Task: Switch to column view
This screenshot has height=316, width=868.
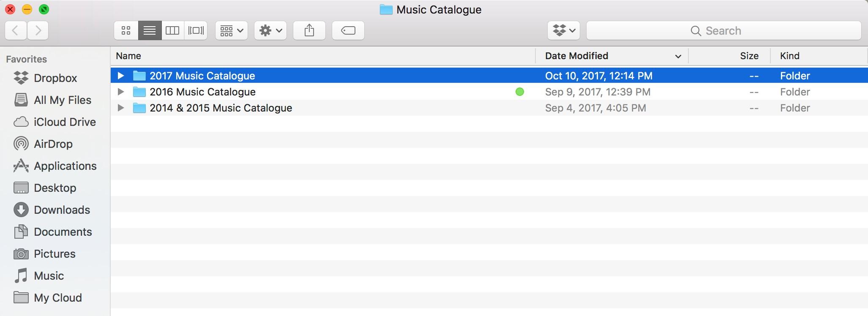Action: pyautogui.click(x=172, y=30)
